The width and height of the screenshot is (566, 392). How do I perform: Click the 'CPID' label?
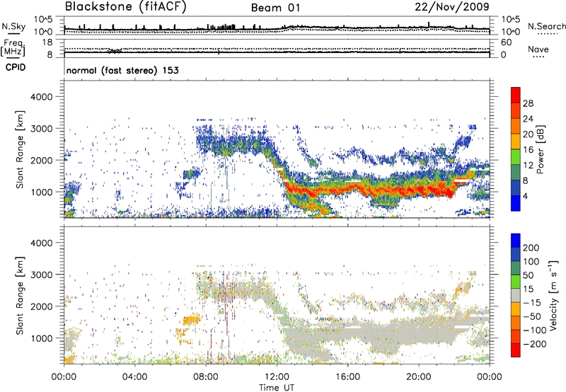coord(16,67)
